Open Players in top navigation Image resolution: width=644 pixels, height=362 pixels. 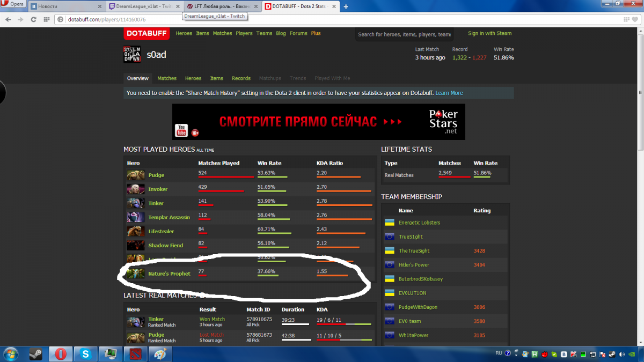click(244, 33)
